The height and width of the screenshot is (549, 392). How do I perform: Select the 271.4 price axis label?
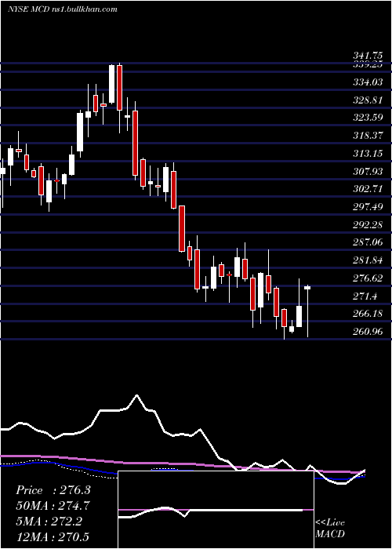click(x=365, y=296)
